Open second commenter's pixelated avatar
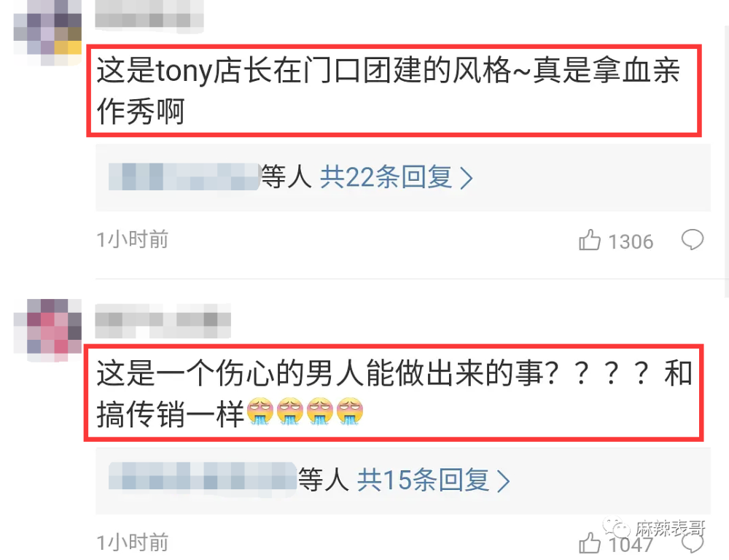Screen dimensions: 729x560 click(47, 330)
